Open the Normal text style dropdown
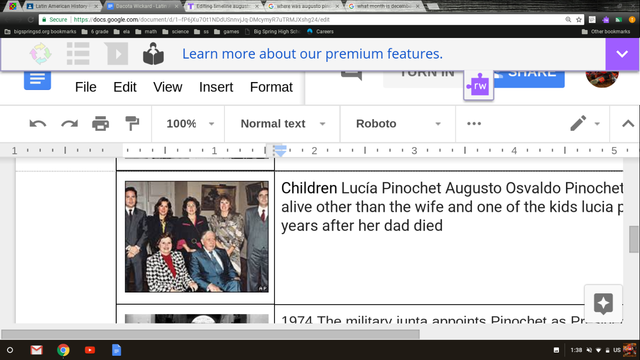640x360 pixels. click(x=282, y=124)
